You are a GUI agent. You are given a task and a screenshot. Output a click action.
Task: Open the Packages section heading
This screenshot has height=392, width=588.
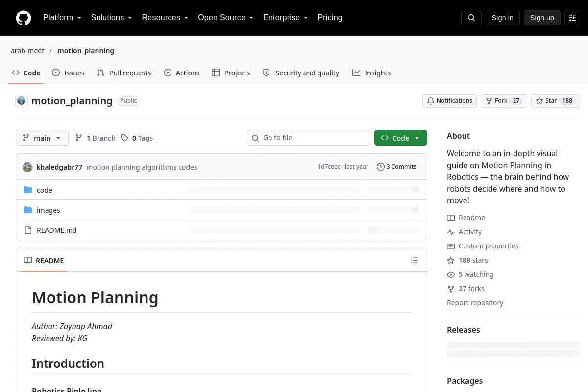click(465, 381)
